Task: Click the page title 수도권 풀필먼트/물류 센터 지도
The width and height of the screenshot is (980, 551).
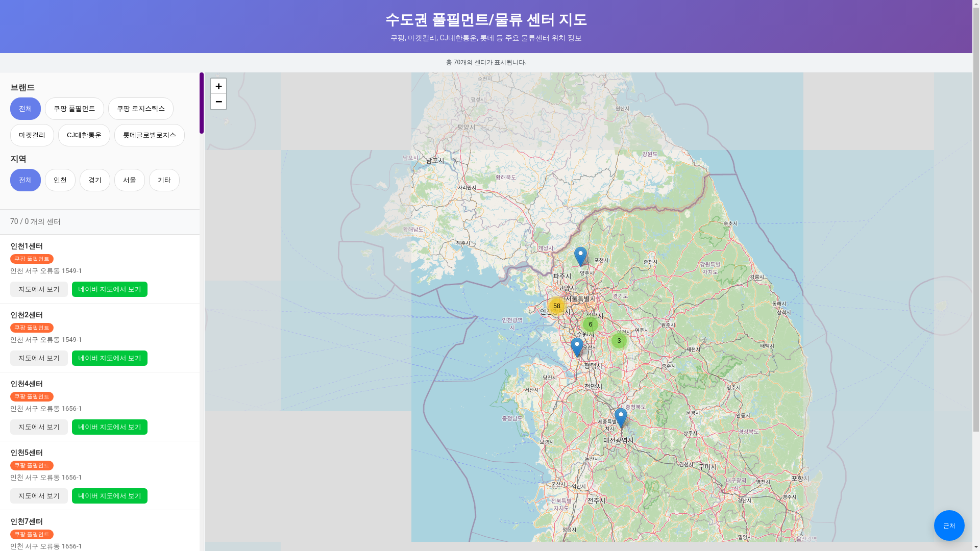Action: pos(486,20)
